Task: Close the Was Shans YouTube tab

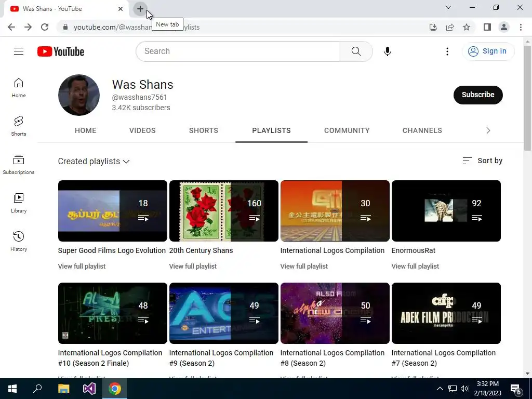Action: (121, 9)
